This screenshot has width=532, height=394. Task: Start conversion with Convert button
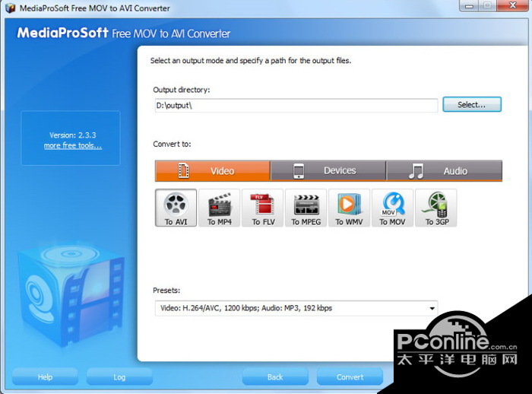[x=350, y=377]
